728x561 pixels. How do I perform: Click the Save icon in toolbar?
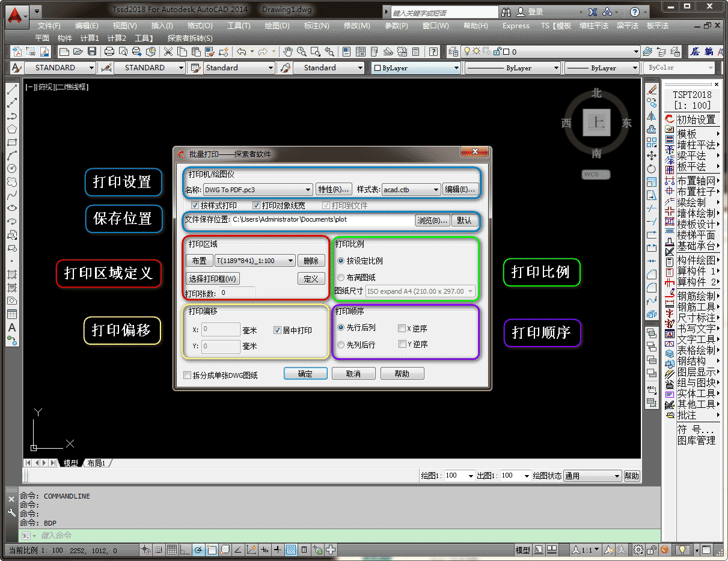(x=92, y=52)
